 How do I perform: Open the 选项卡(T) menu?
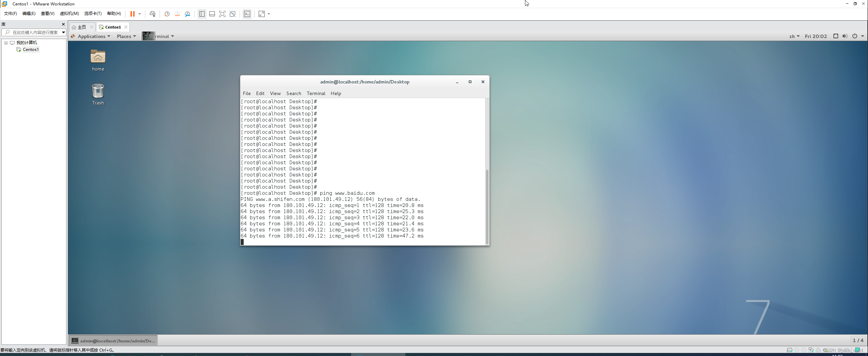click(93, 14)
